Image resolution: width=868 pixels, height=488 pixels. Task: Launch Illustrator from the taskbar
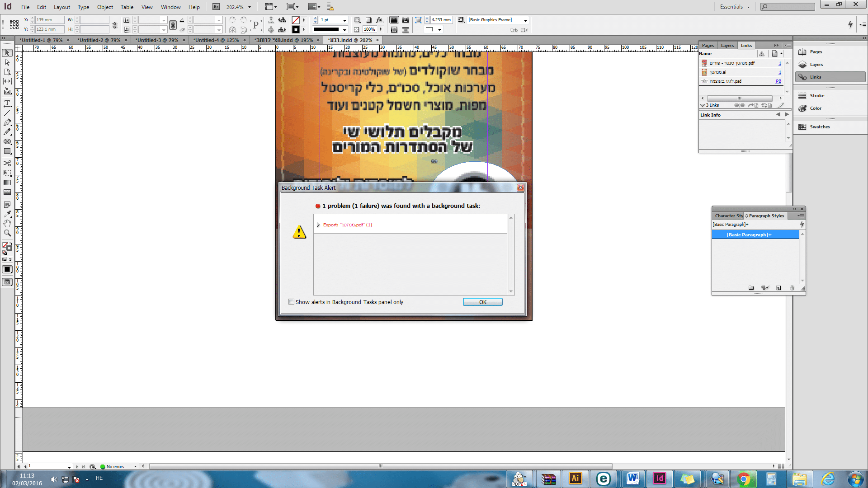pos(575,479)
